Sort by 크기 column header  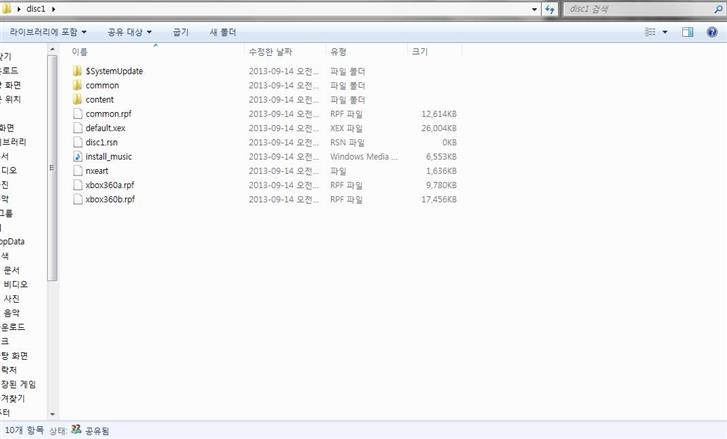point(420,50)
